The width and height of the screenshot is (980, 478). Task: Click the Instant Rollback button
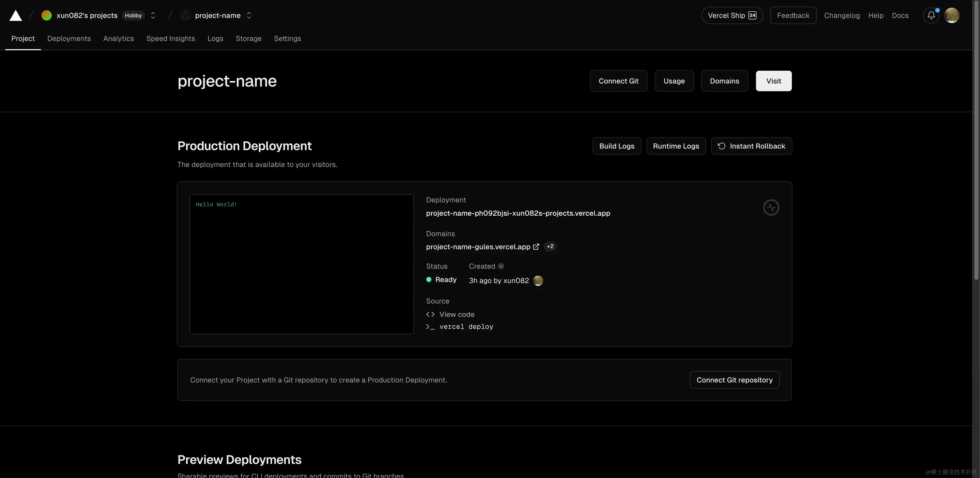click(751, 146)
